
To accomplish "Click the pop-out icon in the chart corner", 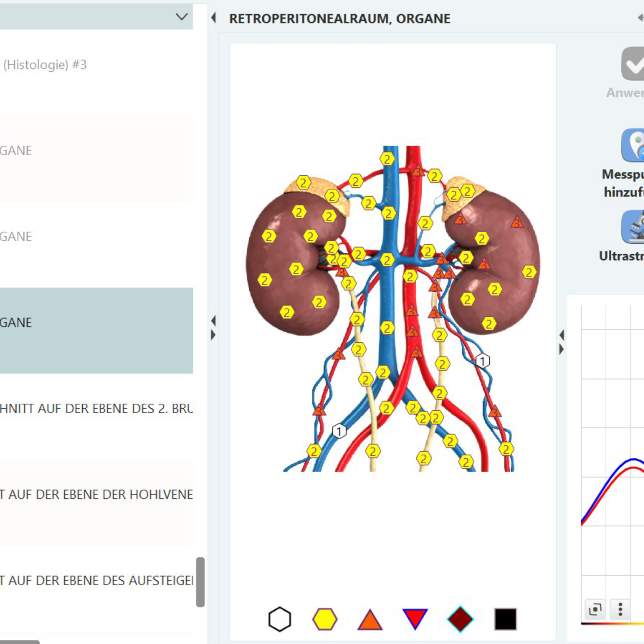I will (x=595, y=609).
